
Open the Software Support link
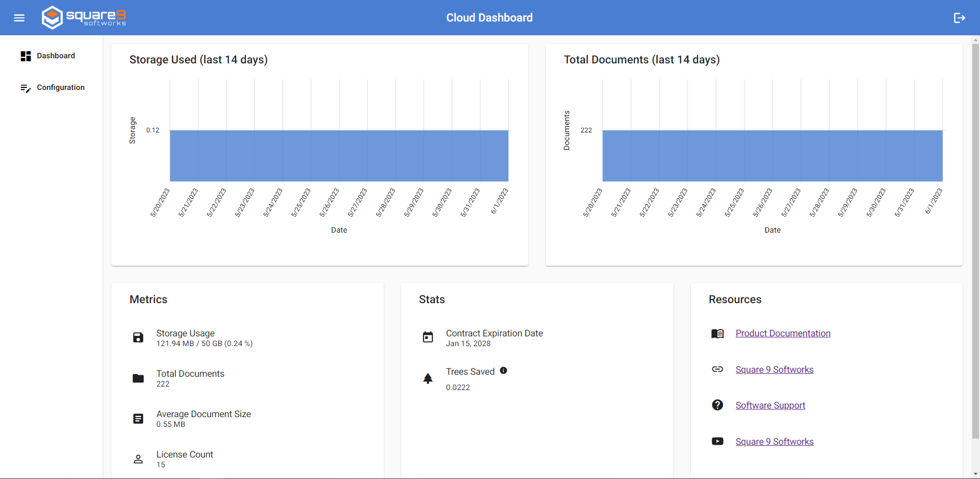coord(770,405)
